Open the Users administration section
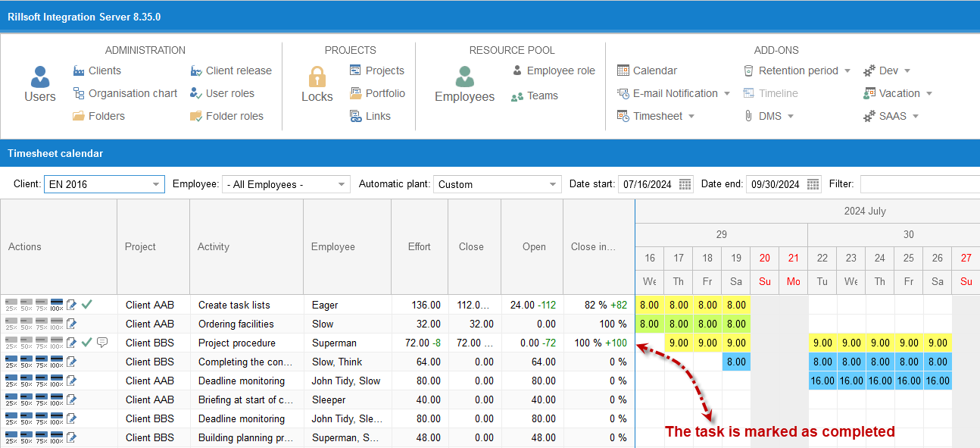This screenshot has width=980, height=448. (x=39, y=84)
